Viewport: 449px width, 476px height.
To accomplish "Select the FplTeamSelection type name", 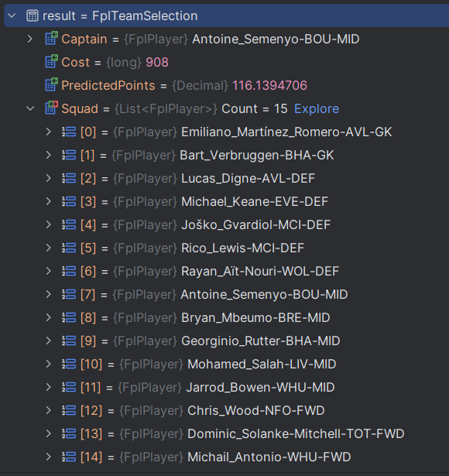I will (x=145, y=15).
